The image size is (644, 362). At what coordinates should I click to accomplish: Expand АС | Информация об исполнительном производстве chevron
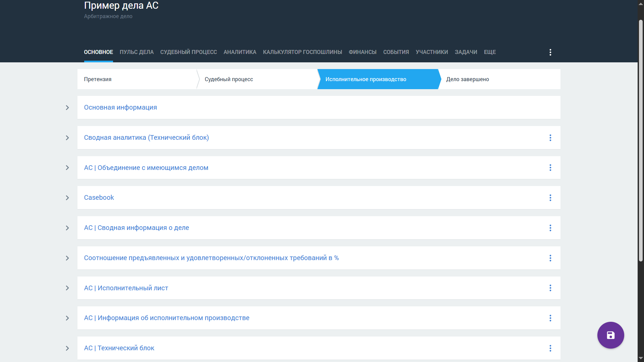coord(67,318)
